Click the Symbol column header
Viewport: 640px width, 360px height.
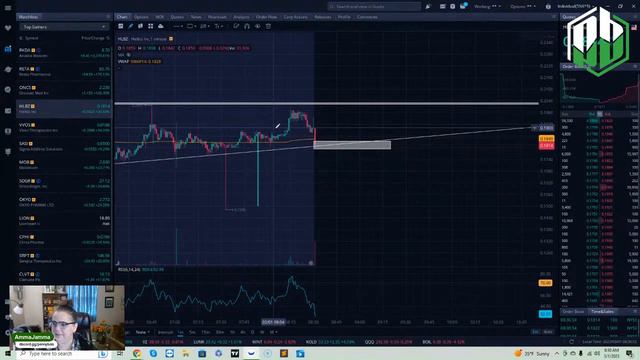pos(31,38)
